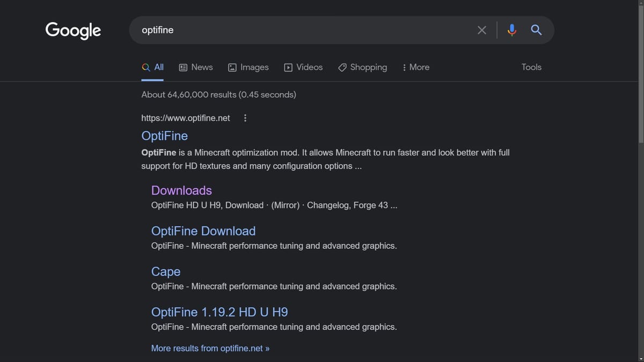Viewport: 644px width, 362px height.
Task: Switch to the Videos tab
Action: (303, 67)
